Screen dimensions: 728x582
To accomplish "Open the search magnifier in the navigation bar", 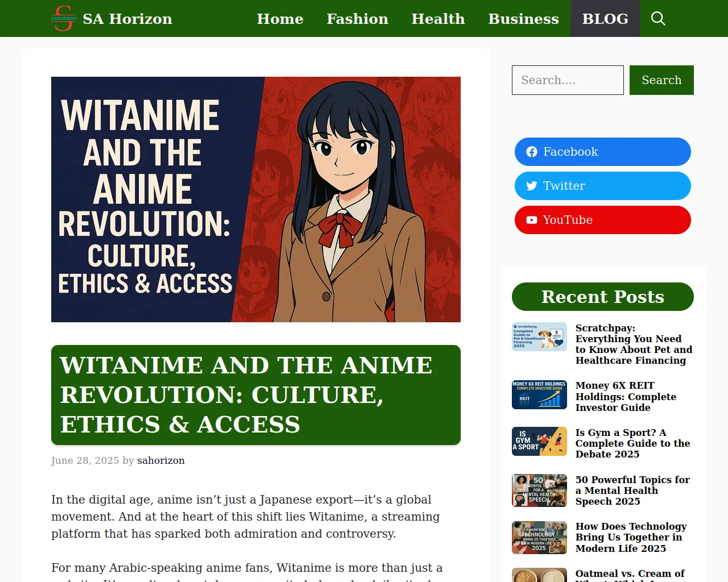I will [658, 19].
